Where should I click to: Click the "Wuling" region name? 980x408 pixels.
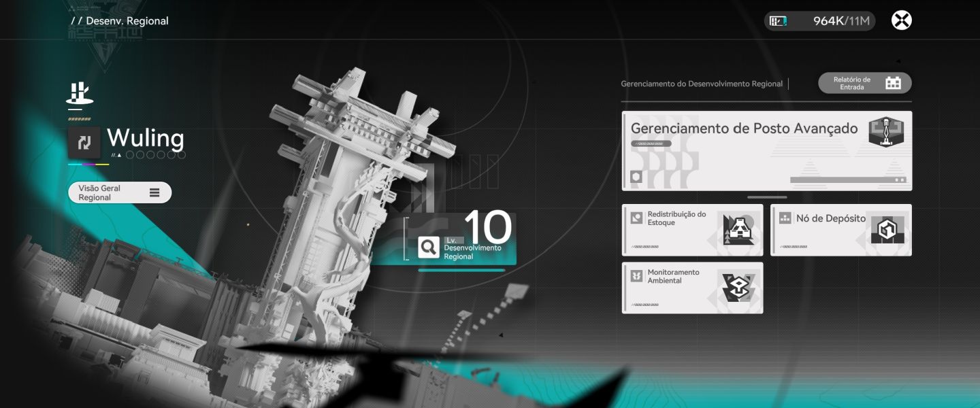pyautogui.click(x=146, y=139)
